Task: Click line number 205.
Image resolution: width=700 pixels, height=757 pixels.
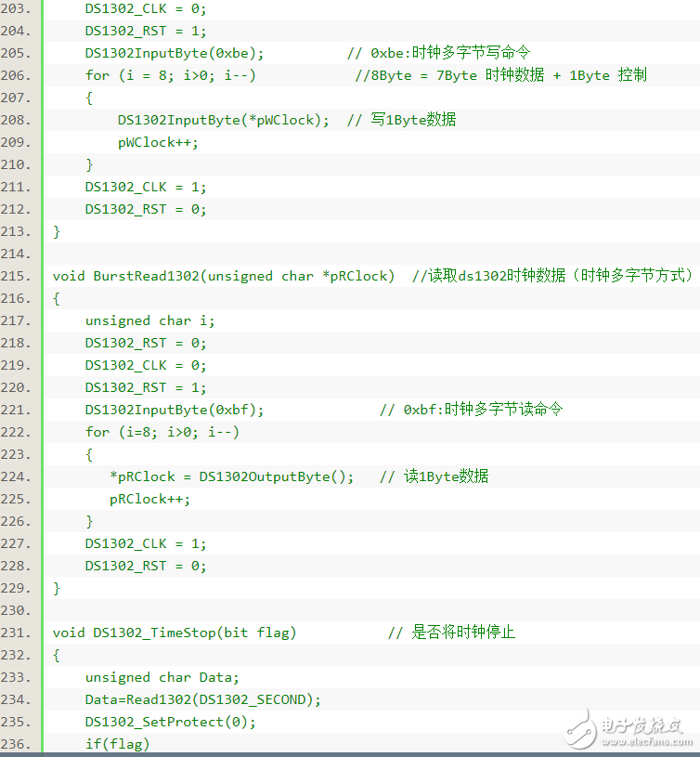Action: 16,53
